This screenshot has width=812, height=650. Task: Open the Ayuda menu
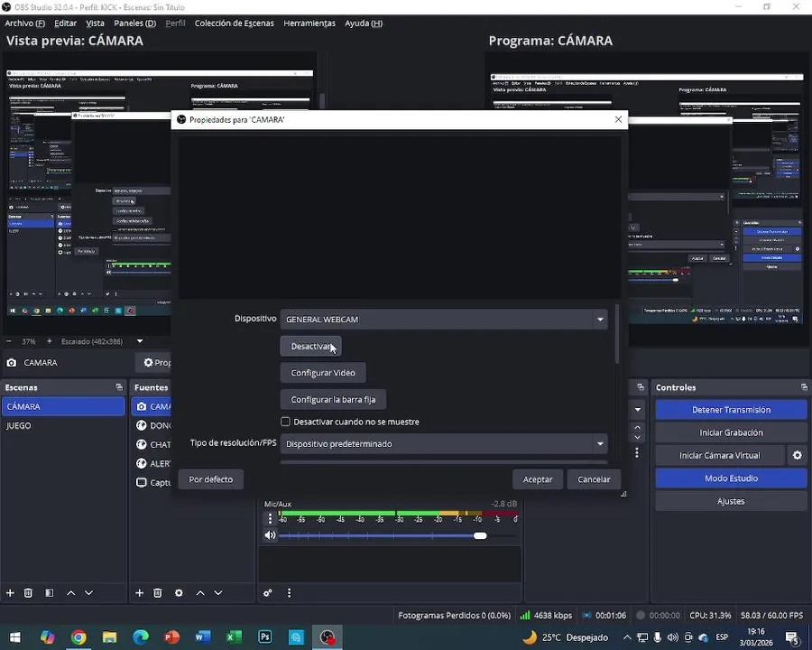tap(364, 23)
